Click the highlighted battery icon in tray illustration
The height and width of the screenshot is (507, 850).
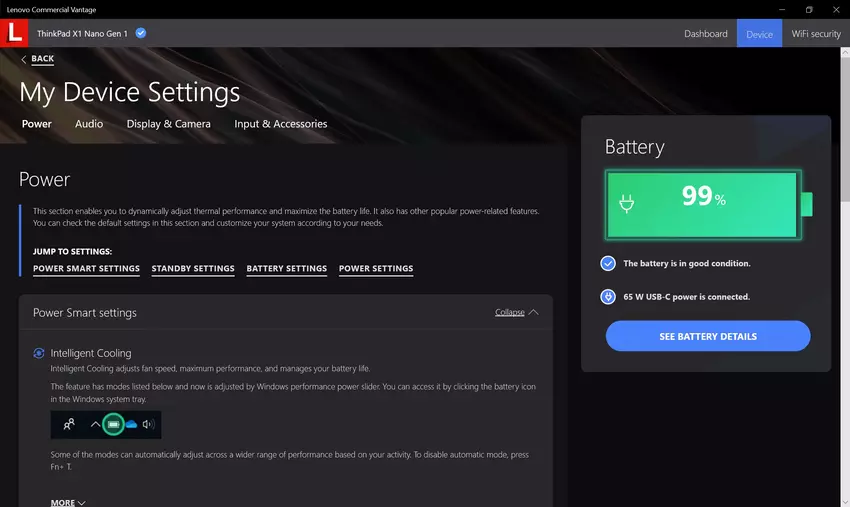(x=113, y=424)
